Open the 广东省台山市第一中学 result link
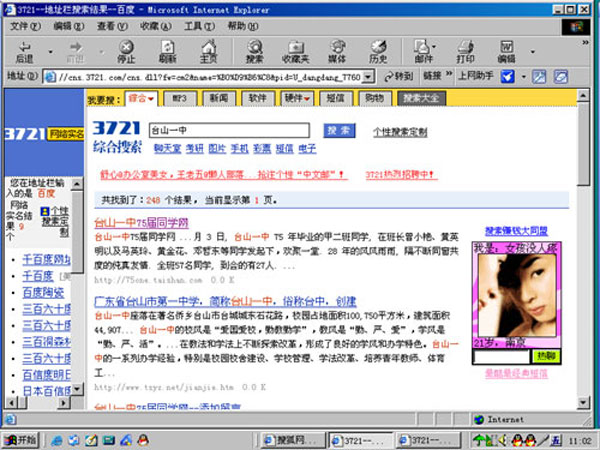Image resolution: width=600 pixels, height=450 pixels. (225, 302)
